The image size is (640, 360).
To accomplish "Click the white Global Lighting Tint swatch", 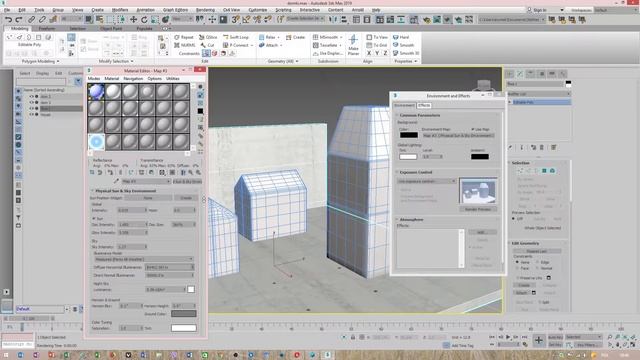I will click(408, 156).
